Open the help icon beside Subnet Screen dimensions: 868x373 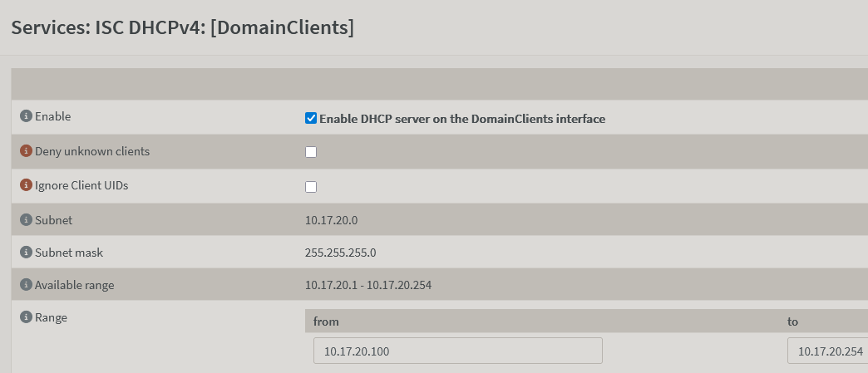point(26,219)
